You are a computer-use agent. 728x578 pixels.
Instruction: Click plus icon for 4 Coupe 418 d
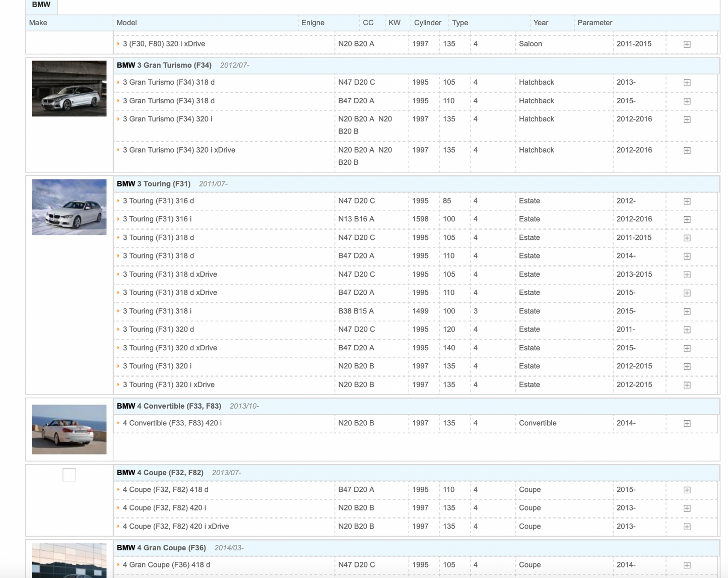click(687, 490)
